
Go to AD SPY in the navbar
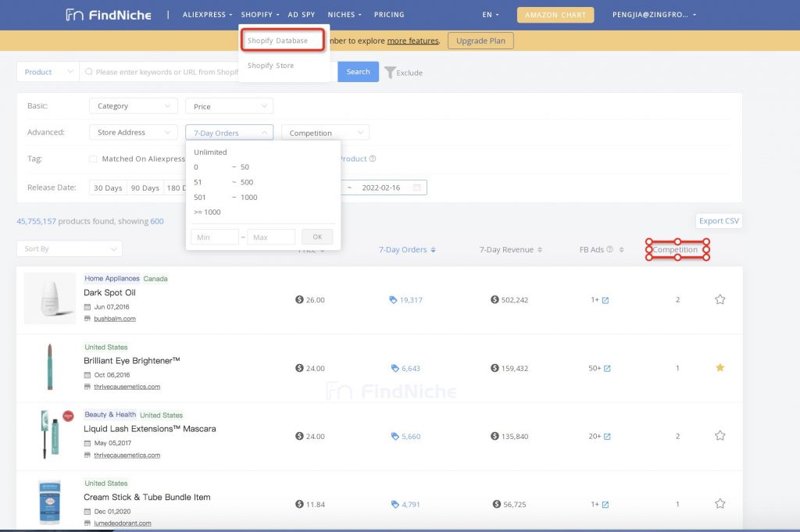pyautogui.click(x=301, y=15)
